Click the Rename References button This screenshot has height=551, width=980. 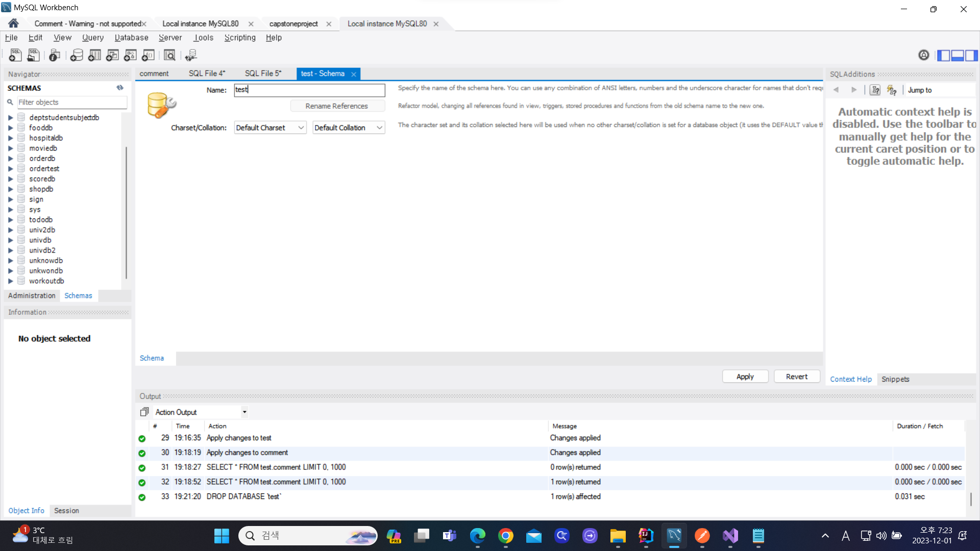(337, 106)
